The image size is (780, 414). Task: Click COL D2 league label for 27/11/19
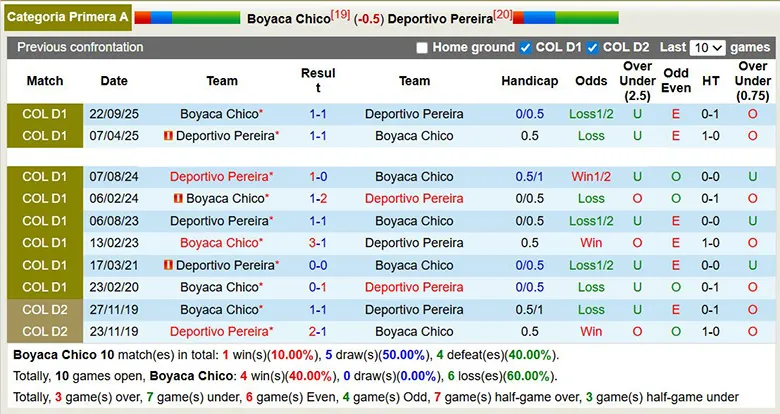44,310
